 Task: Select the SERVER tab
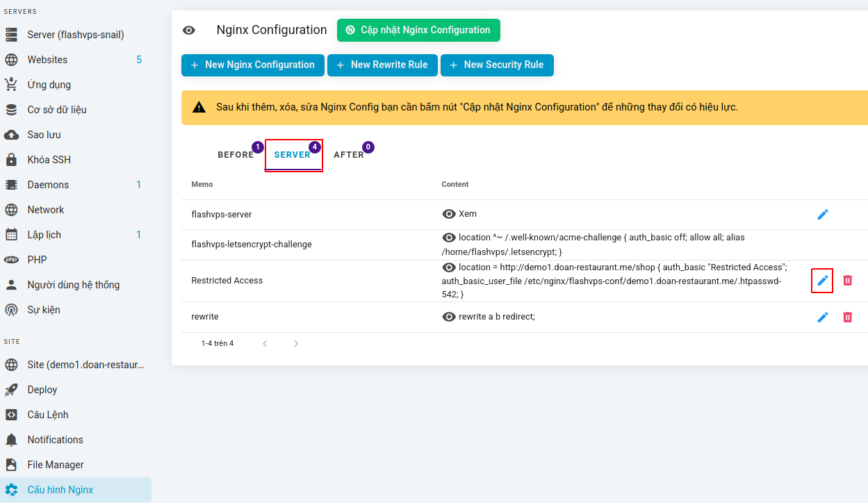pos(293,155)
